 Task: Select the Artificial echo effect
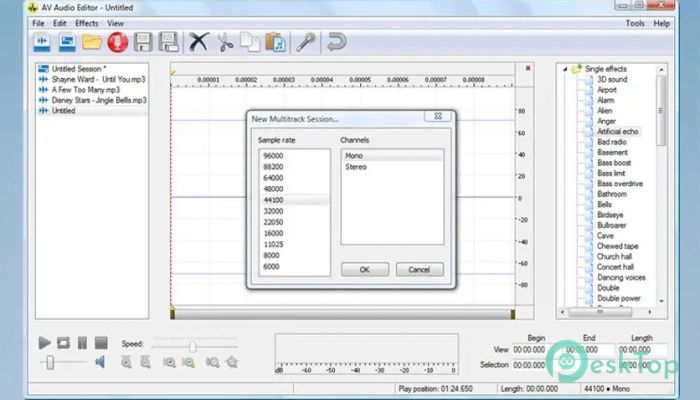click(618, 131)
